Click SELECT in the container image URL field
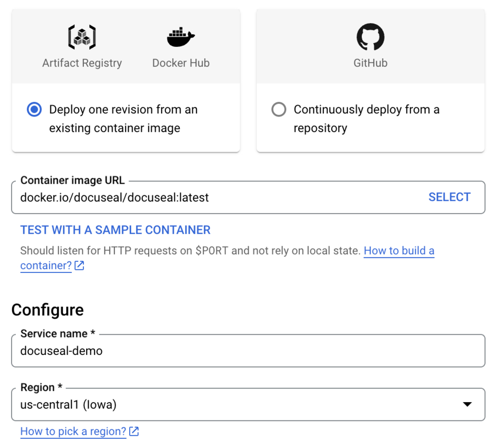The image size is (504, 442). pyautogui.click(x=449, y=197)
